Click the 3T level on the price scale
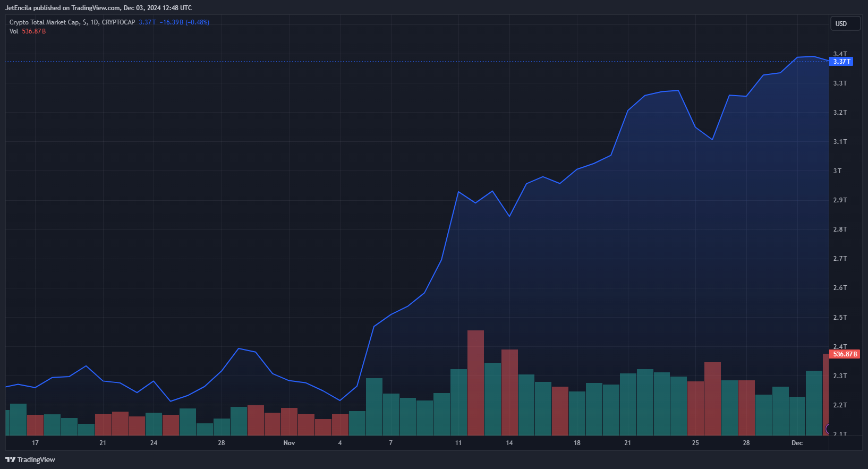 837,171
